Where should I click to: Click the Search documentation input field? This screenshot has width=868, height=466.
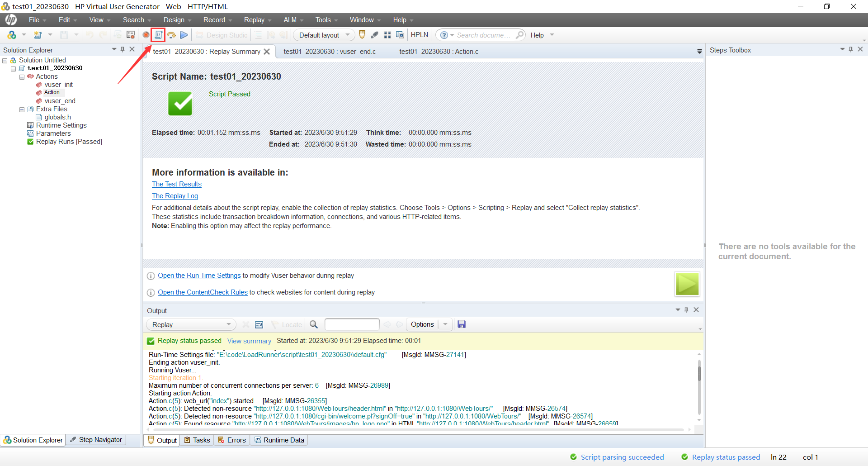(x=485, y=35)
